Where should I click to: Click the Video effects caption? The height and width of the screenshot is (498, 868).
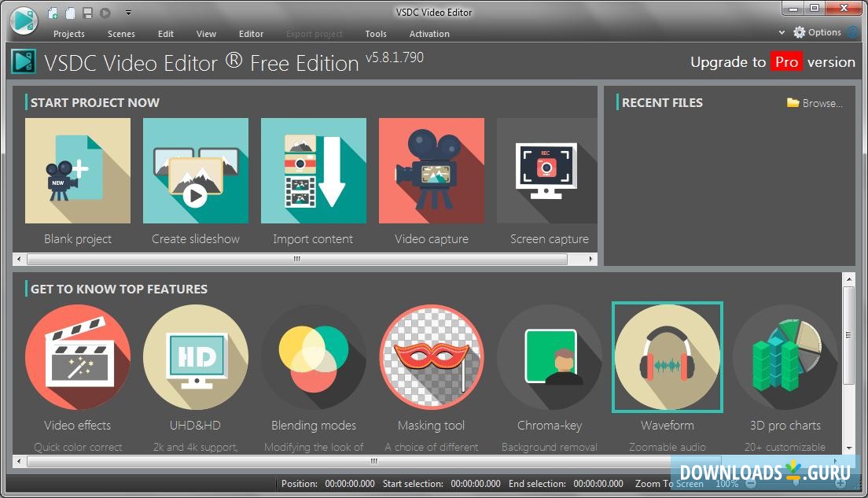tap(78, 426)
